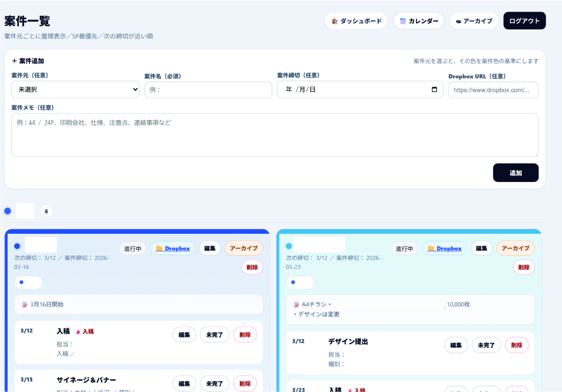Click 進行中 status on left card
562x392 pixels.
click(132, 248)
